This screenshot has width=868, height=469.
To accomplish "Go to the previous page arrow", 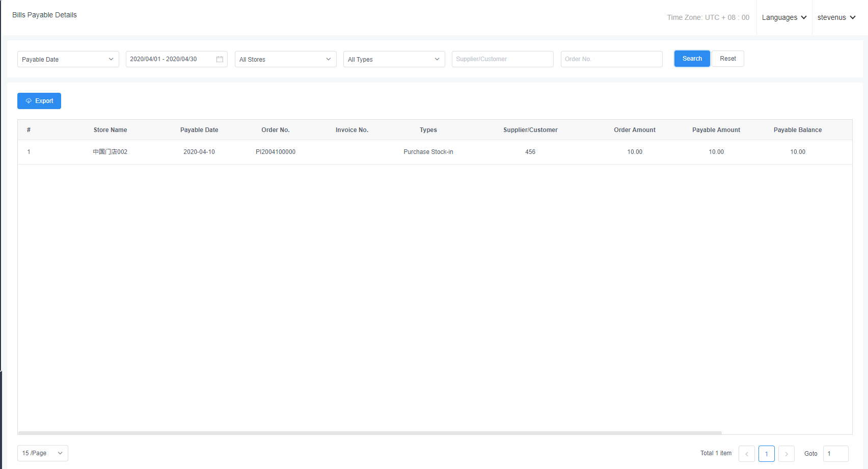I will click(x=746, y=454).
